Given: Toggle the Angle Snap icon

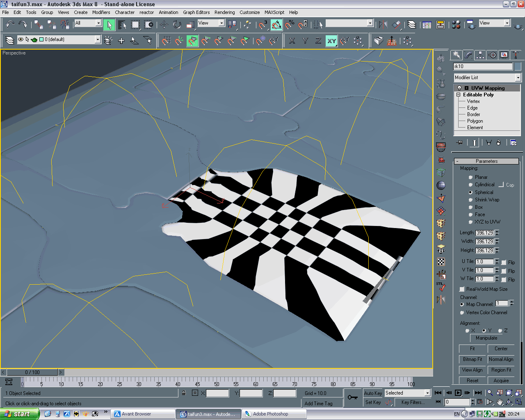Looking at the screenshot, I should click(x=276, y=25).
